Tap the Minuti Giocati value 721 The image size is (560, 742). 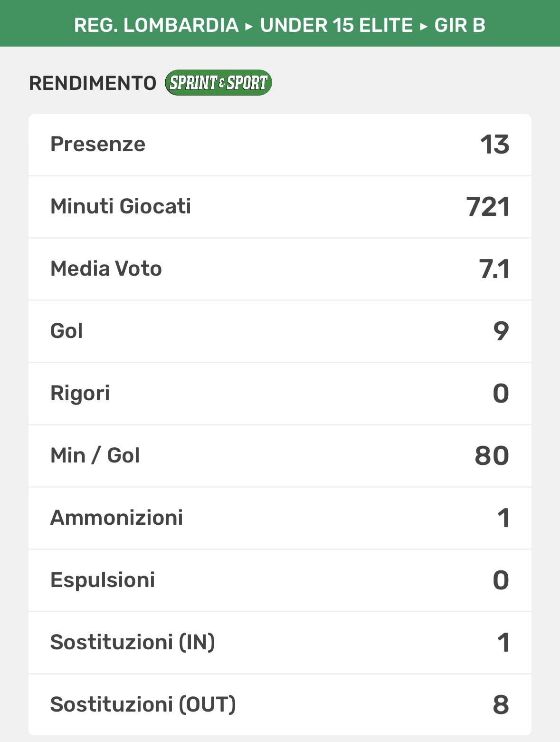[488, 207]
